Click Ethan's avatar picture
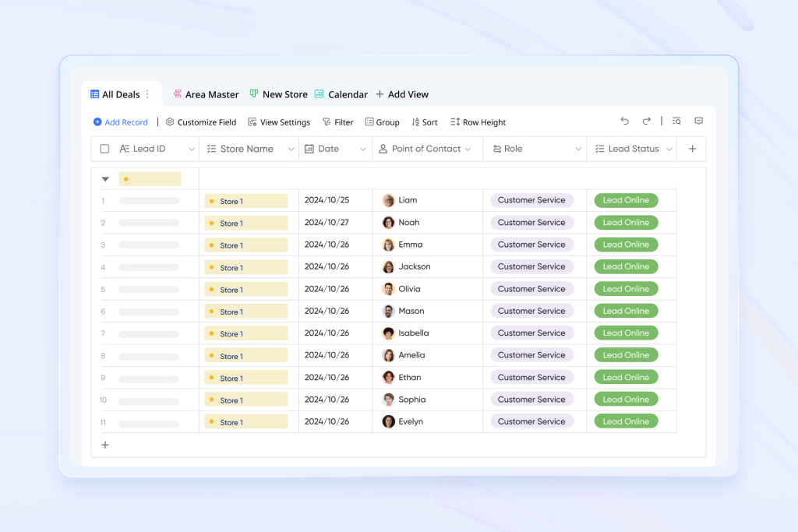This screenshot has width=798, height=532. 388,377
